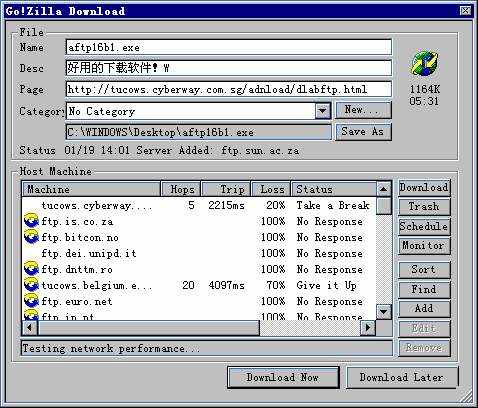Image resolution: width=478 pixels, height=408 pixels.
Task: Click the Take a Break status cell
Action: coord(333,205)
